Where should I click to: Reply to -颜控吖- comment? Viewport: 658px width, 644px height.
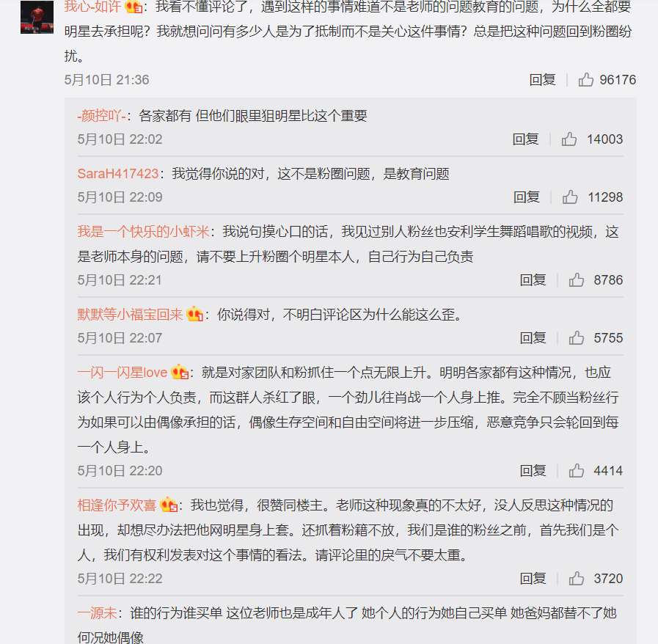click(x=525, y=139)
